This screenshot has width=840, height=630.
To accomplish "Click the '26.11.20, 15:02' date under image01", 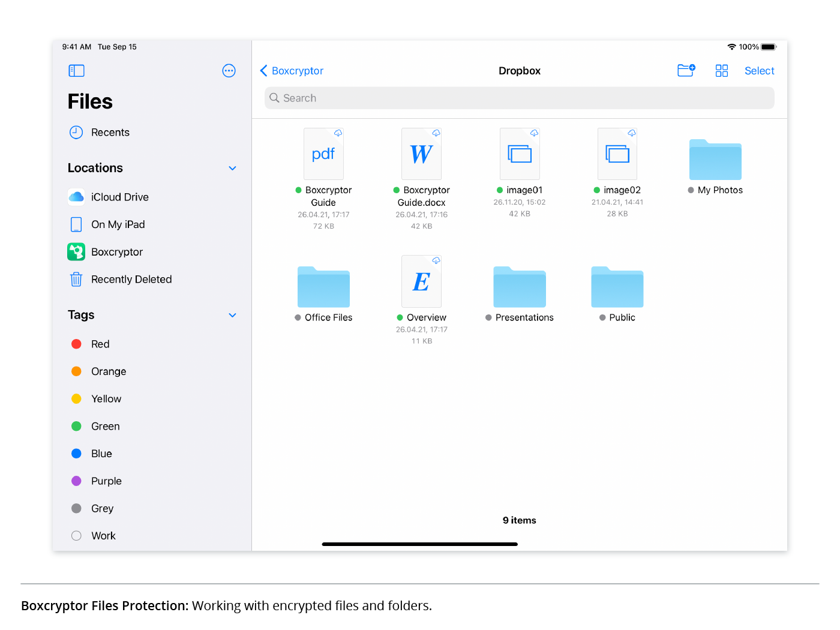I will coord(520,202).
